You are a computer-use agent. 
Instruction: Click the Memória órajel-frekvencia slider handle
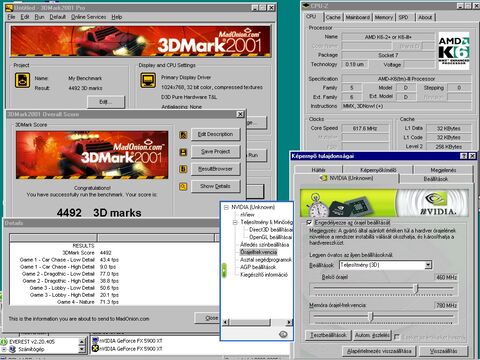pyautogui.click(x=371, y=316)
